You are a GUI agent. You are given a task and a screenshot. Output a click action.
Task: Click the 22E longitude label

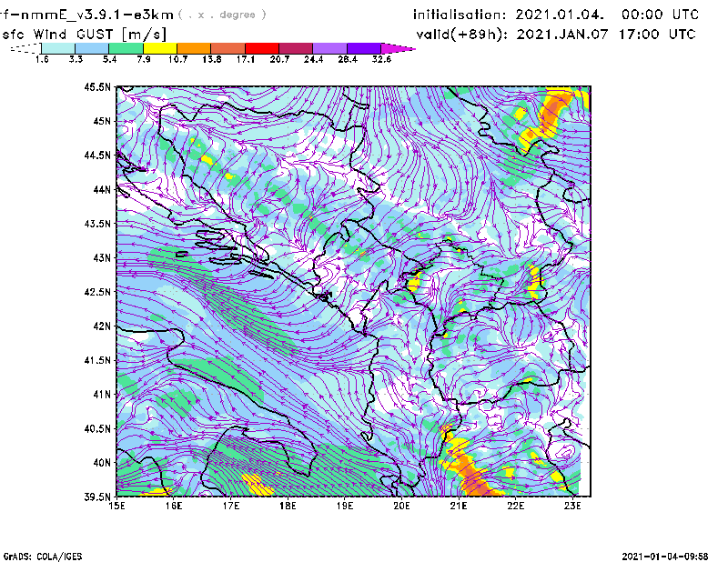tap(515, 506)
